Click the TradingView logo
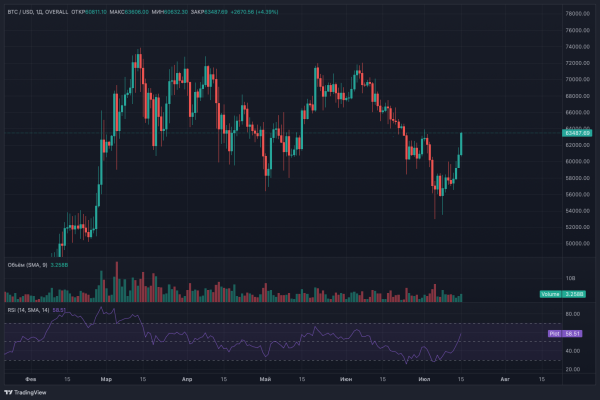The width and height of the screenshot is (600, 400). coord(28,391)
